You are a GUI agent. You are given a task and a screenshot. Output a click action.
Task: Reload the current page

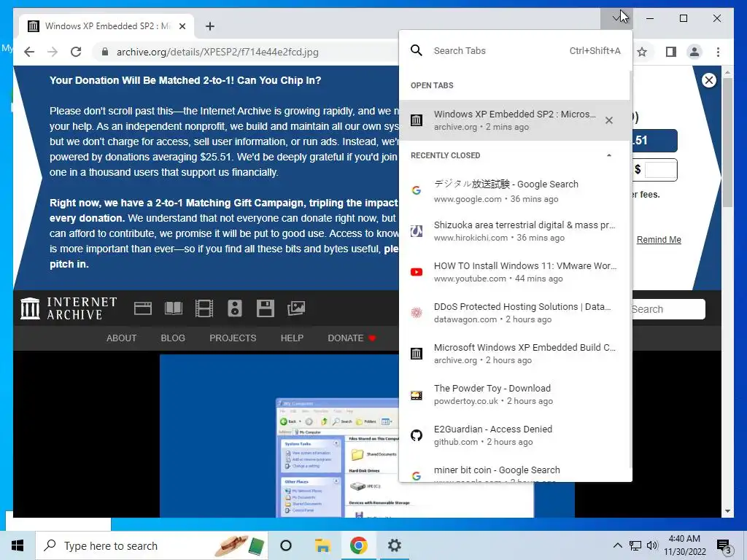(76, 52)
